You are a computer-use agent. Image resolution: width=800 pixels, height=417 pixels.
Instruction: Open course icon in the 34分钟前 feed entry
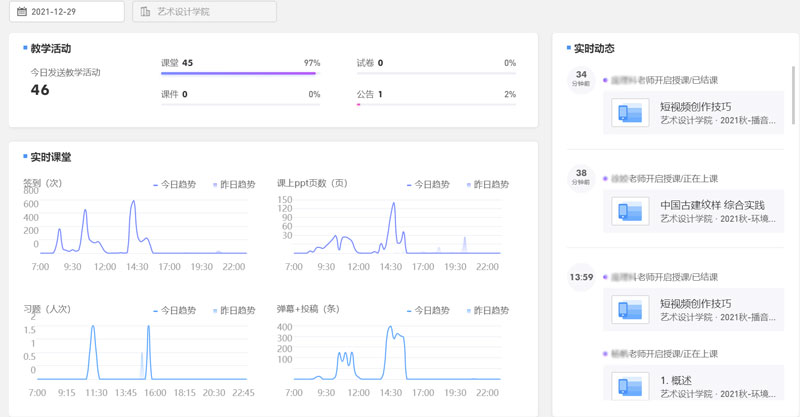tap(630, 114)
